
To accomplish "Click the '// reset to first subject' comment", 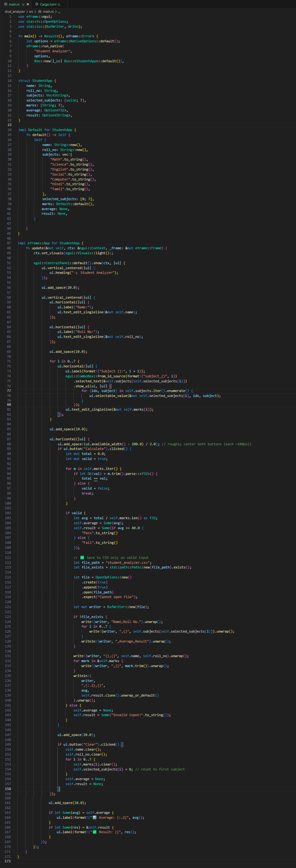I will (160, 769).
